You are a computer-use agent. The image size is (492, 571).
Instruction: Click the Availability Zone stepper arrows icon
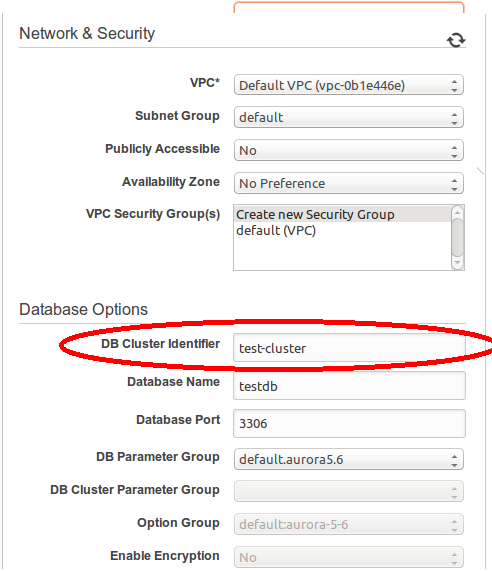tap(454, 184)
